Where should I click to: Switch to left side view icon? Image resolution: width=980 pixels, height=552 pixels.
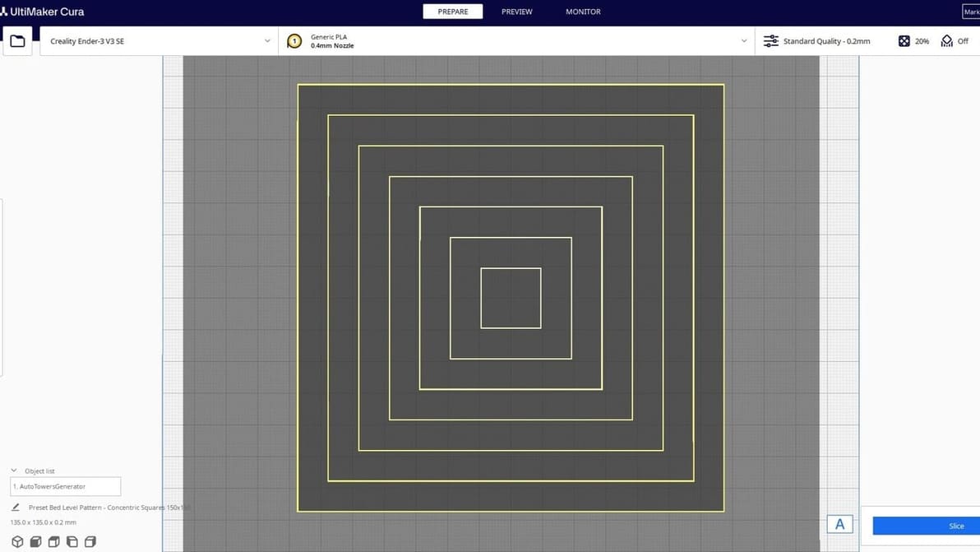click(x=72, y=541)
